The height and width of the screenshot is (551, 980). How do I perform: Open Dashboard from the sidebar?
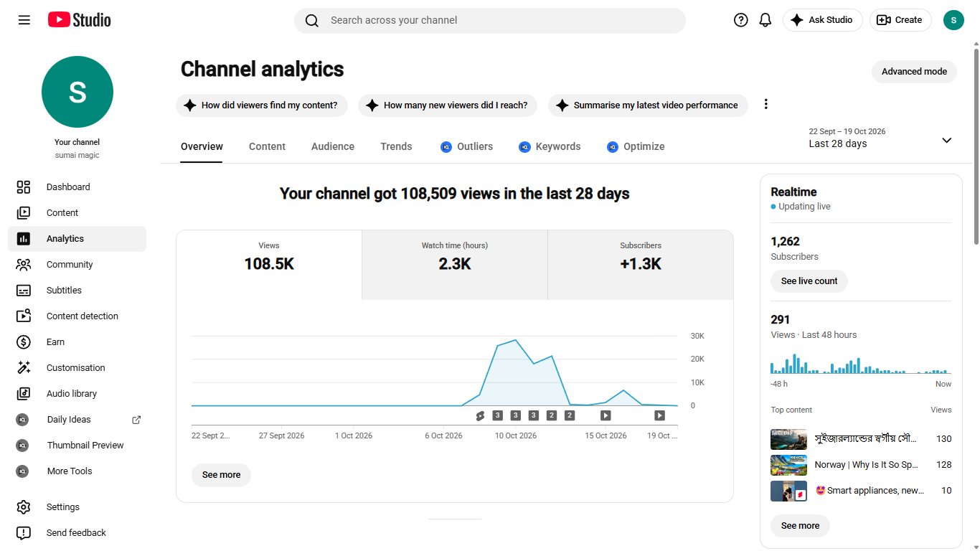coord(77,187)
